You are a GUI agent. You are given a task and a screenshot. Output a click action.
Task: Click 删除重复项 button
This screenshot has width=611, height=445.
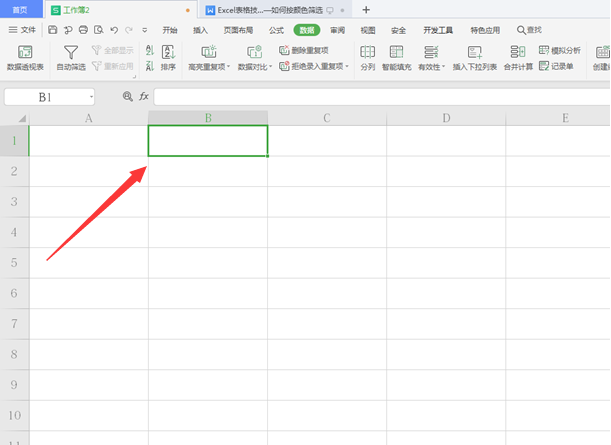point(304,50)
